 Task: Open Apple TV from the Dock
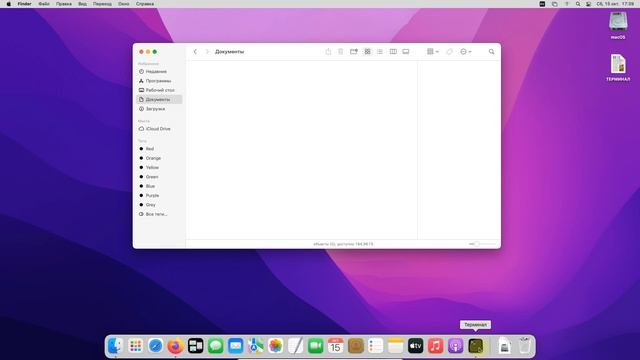(416, 346)
